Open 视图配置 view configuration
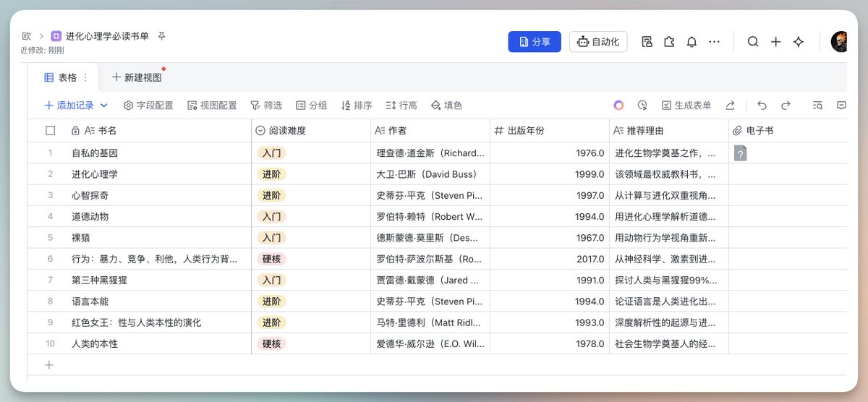 click(212, 106)
